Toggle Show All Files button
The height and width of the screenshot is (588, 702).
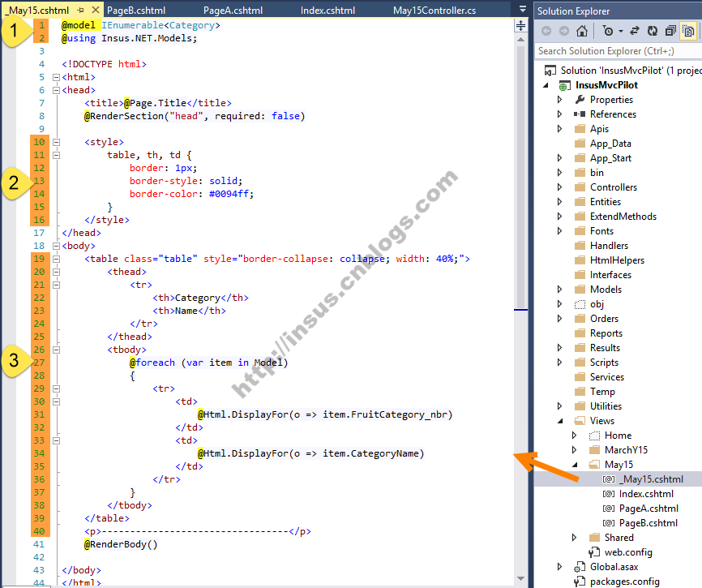coord(688,31)
